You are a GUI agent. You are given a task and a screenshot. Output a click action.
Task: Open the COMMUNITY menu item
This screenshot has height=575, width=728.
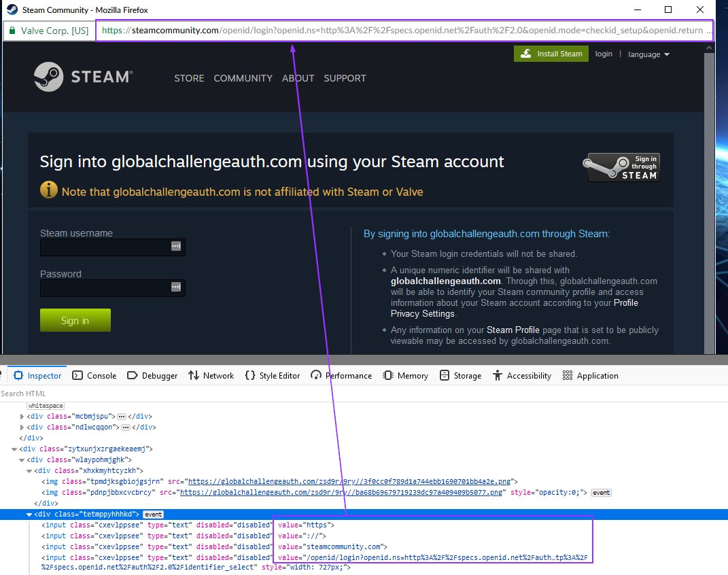click(243, 78)
